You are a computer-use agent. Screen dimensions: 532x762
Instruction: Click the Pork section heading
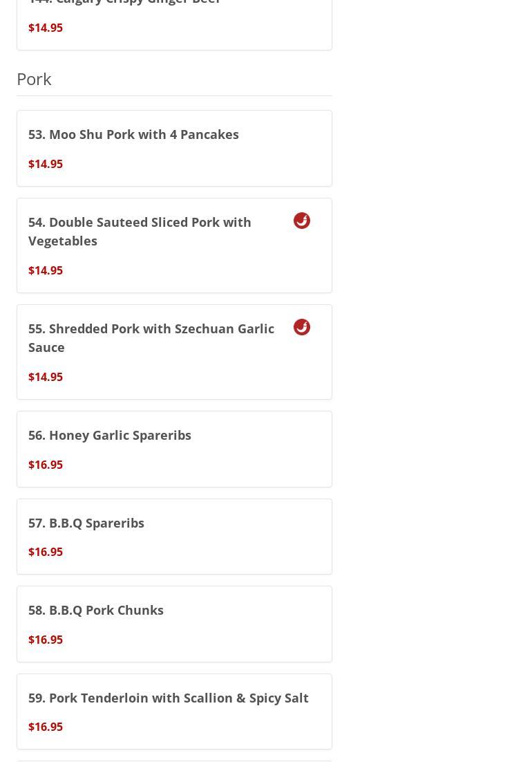(x=34, y=79)
